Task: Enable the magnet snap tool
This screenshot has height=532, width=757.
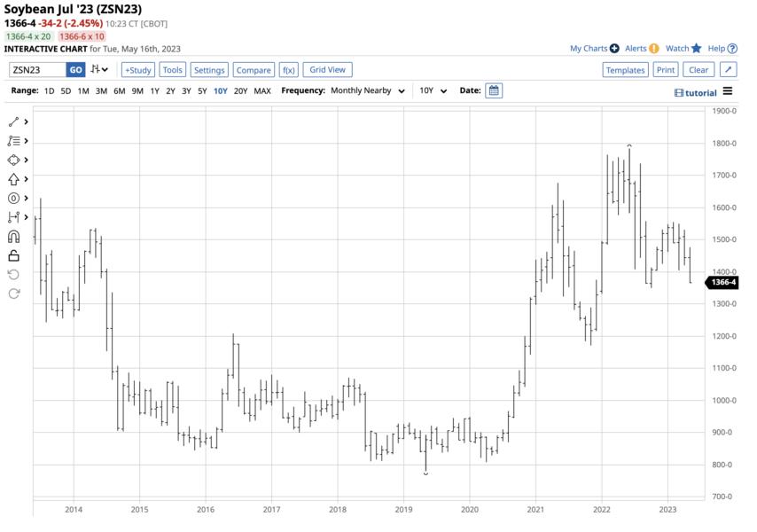Action: click(x=12, y=235)
